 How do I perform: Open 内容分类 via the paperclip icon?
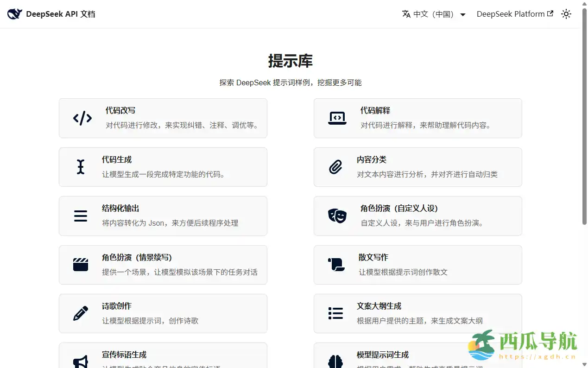click(x=337, y=167)
